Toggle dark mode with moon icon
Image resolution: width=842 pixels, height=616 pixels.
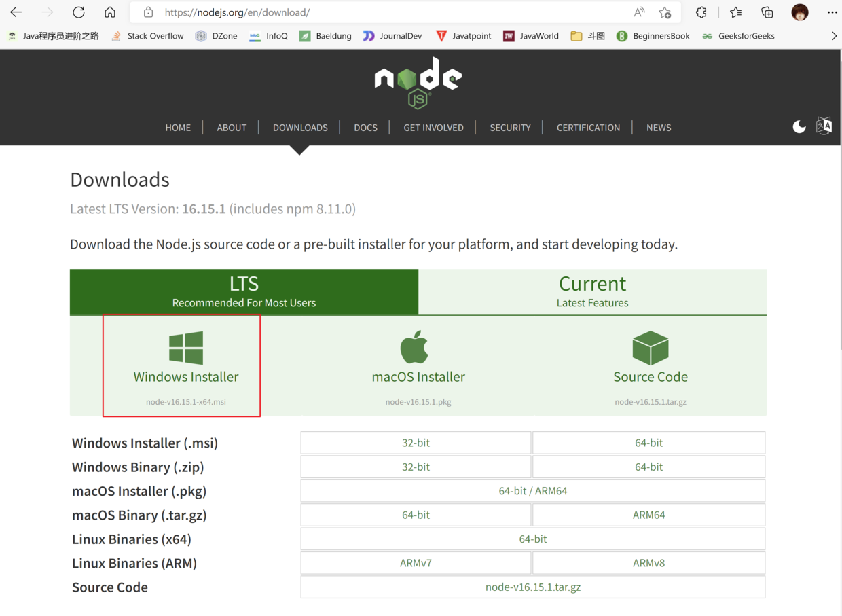[x=799, y=127]
